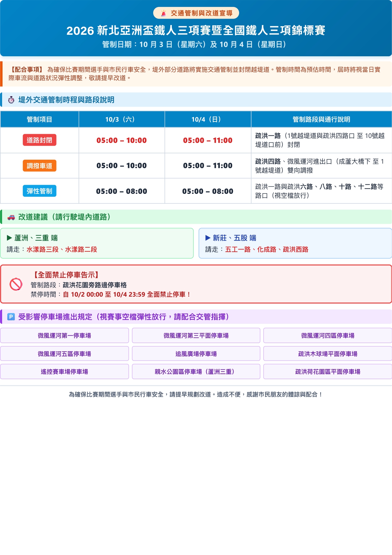Image resolution: width=392 pixels, height=555 pixels.
Task: Click the 道路封閉 row's 10/4 time 05:00 – 11:00
Action: click(x=208, y=140)
